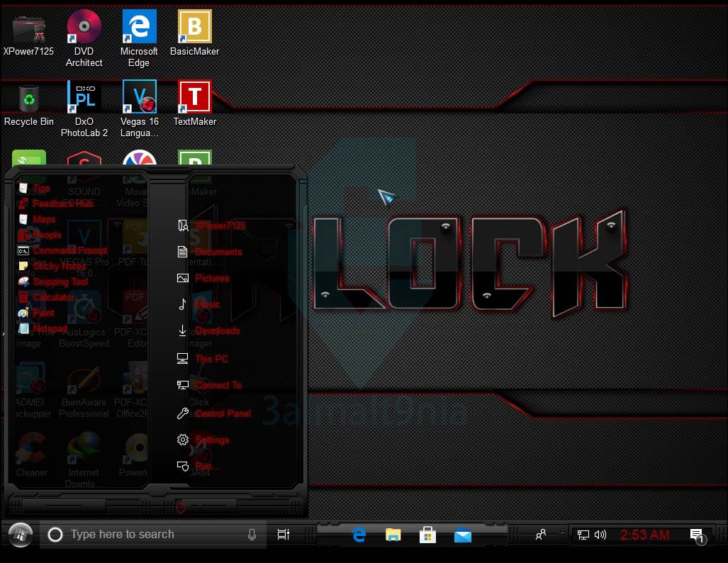Open the XPower7125 user folder link
This screenshot has height=563, width=728.
(x=211, y=225)
